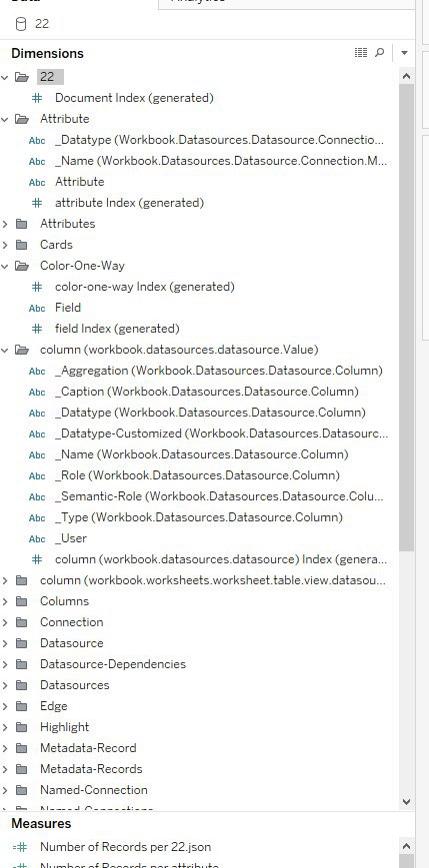The width and height of the screenshot is (429, 868).
Task: Click the Abc icon of _Role field
Action: click(x=37, y=475)
